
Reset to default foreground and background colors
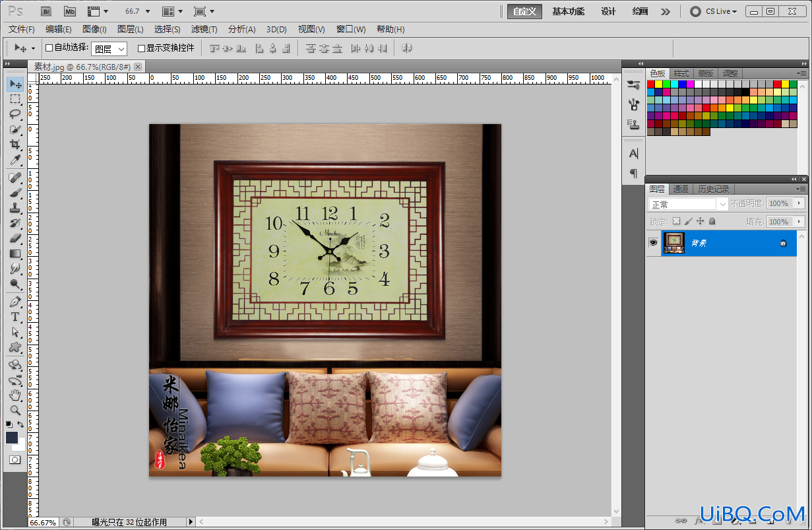click(9, 424)
